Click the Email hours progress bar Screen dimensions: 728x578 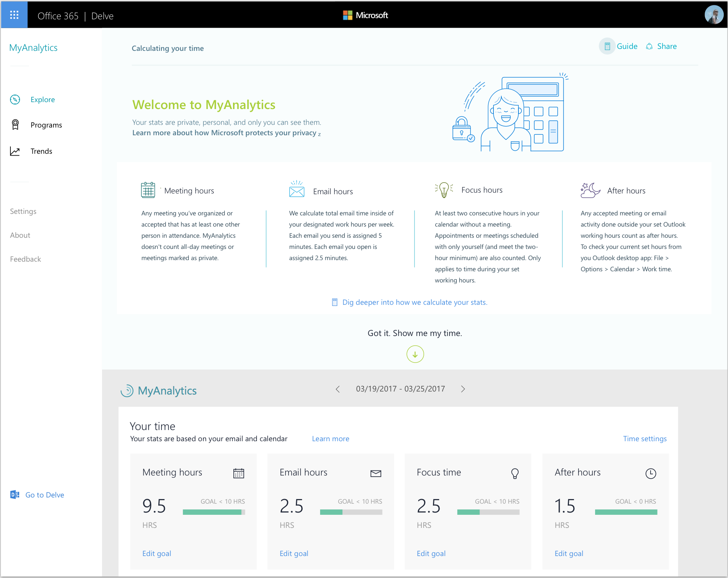tap(351, 512)
